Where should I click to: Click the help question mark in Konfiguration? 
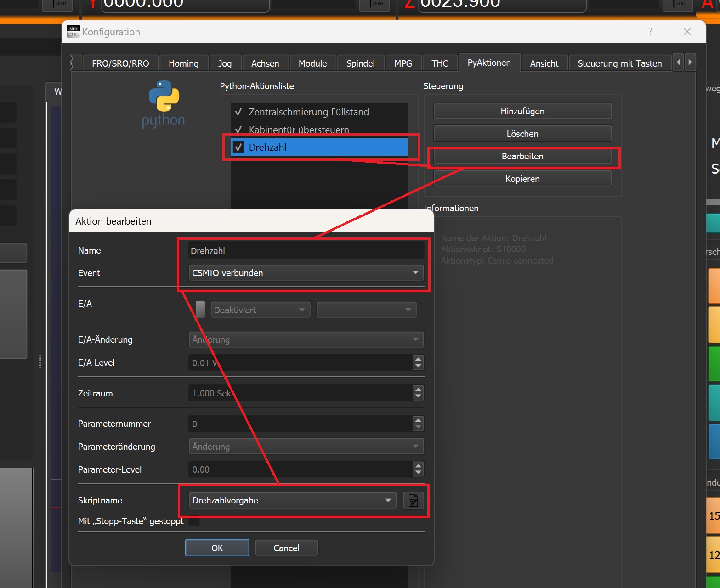(650, 32)
